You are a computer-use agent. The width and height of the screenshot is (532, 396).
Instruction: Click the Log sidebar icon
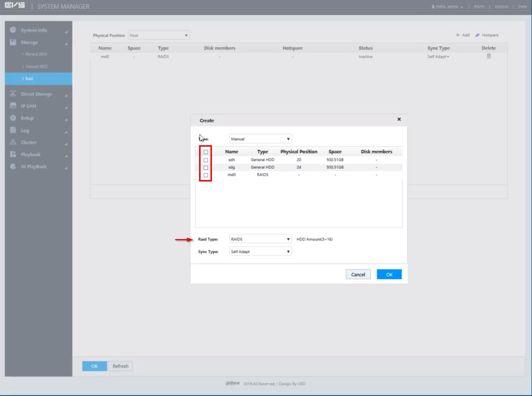pos(13,130)
